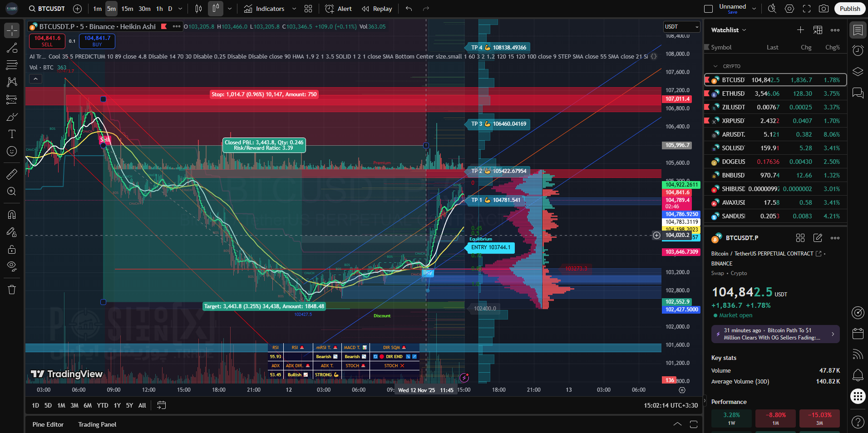Toggle hide all drawings eye icon
Viewport: 868px width, 433px height.
[12, 266]
